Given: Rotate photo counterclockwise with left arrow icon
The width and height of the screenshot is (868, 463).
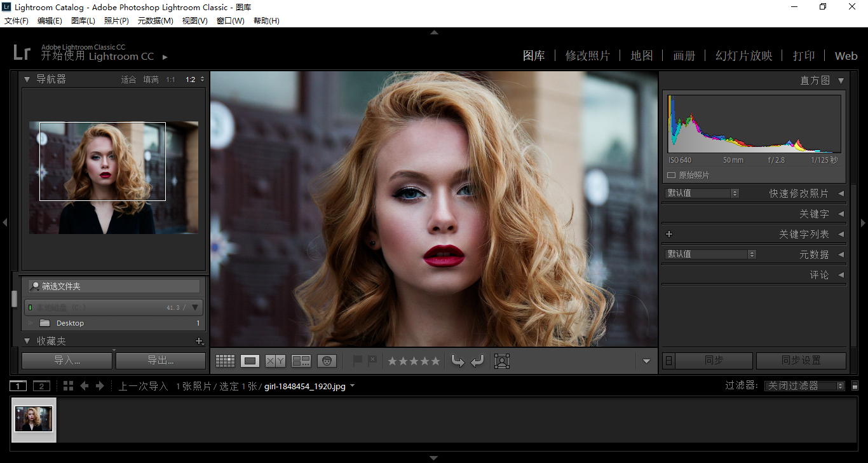Looking at the screenshot, I should point(458,361).
